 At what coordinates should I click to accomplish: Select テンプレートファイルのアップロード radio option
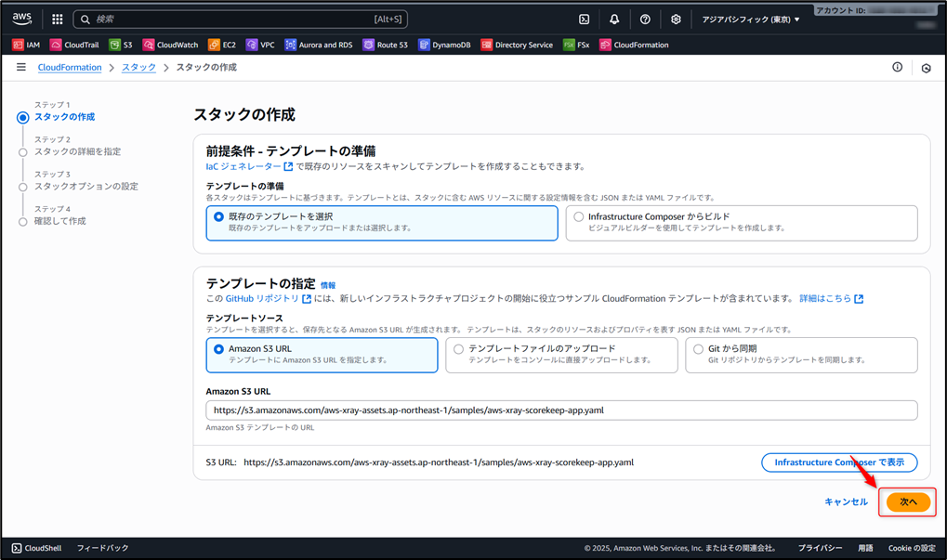[459, 349]
